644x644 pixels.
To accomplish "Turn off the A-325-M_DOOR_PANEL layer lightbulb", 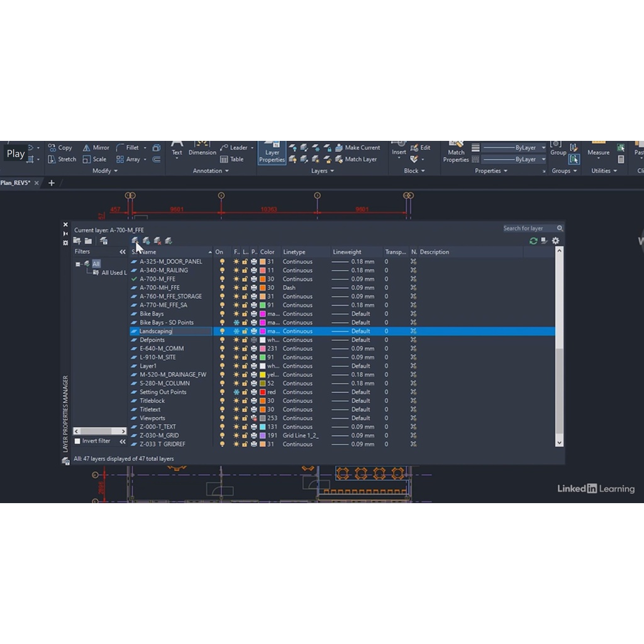I will tap(222, 262).
